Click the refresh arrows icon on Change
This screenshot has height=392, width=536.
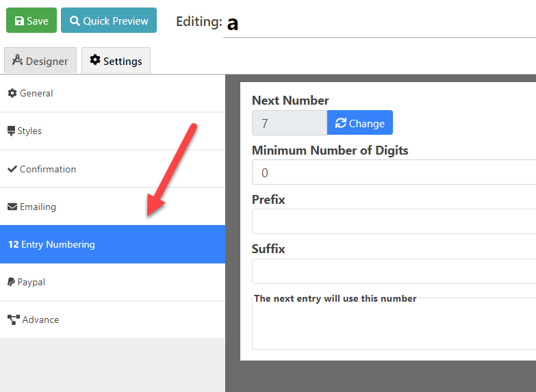coord(340,123)
